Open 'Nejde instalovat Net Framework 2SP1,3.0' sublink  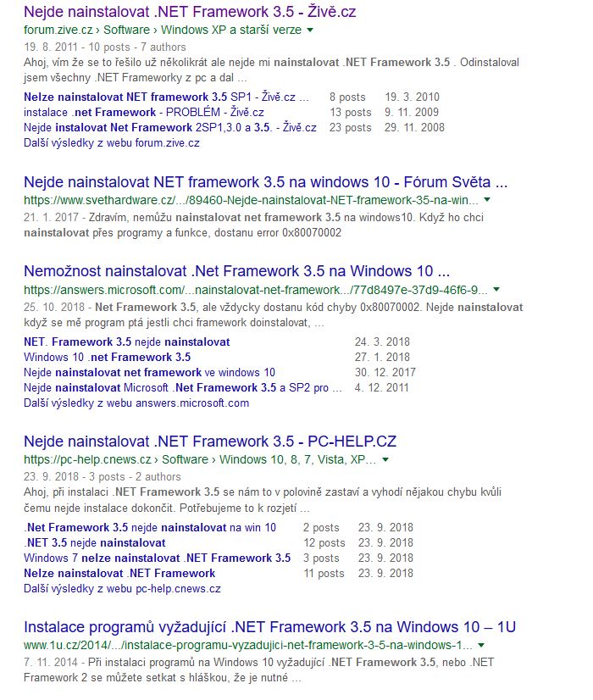pos(170,127)
